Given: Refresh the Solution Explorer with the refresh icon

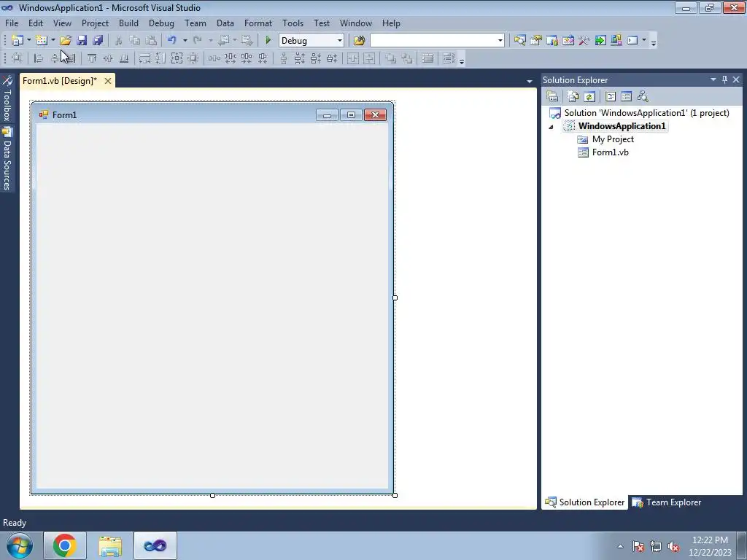Looking at the screenshot, I should pyautogui.click(x=589, y=97).
